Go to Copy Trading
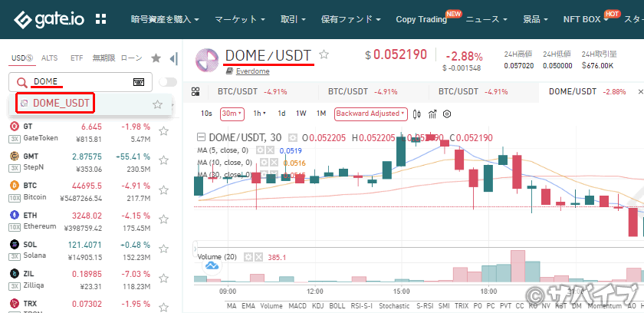Screen dimensions: 644x313 pos(422,19)
